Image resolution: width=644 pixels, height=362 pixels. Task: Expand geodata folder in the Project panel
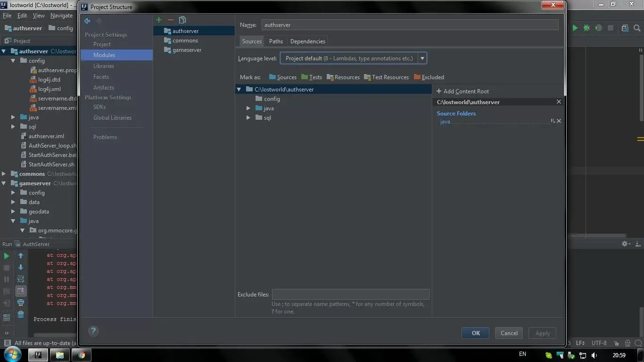coord(13,212)
